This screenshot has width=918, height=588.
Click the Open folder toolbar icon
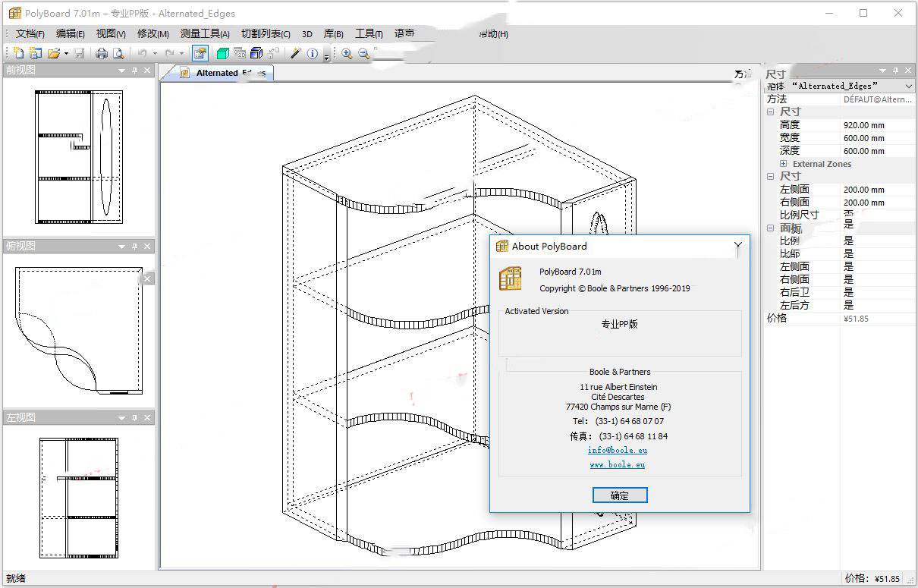53,53
